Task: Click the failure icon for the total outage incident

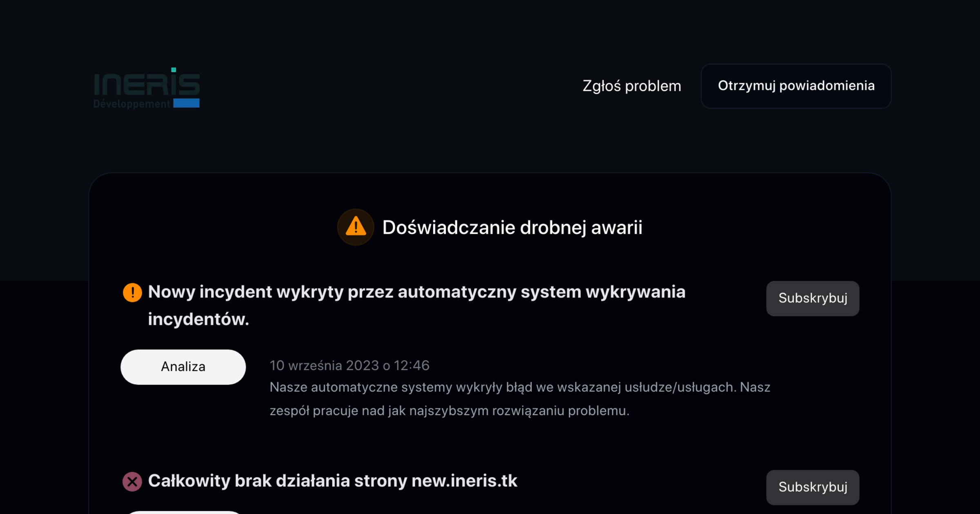Action: [131, 481]
